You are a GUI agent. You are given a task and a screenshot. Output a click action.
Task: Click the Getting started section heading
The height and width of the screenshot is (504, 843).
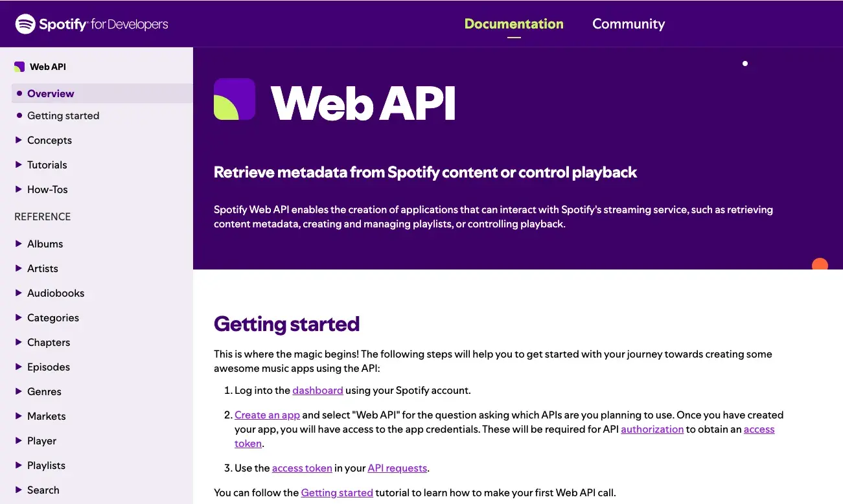286,323
